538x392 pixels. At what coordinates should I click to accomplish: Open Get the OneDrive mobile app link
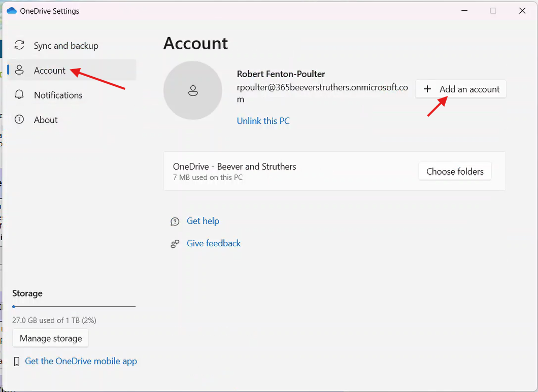(81, 361)
